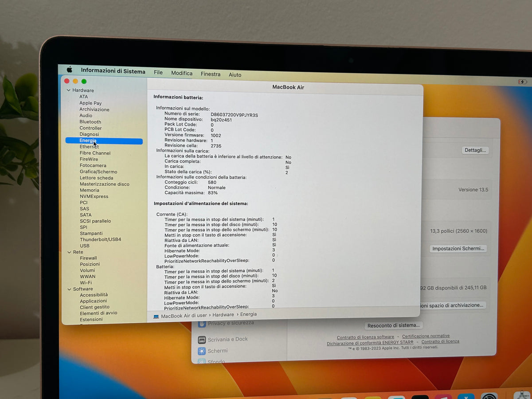Image resolution: width=532 pixels, height=399 pixels.
Task: Click the Privacy e sicurezza icon
Action: (x=202, y=324)
